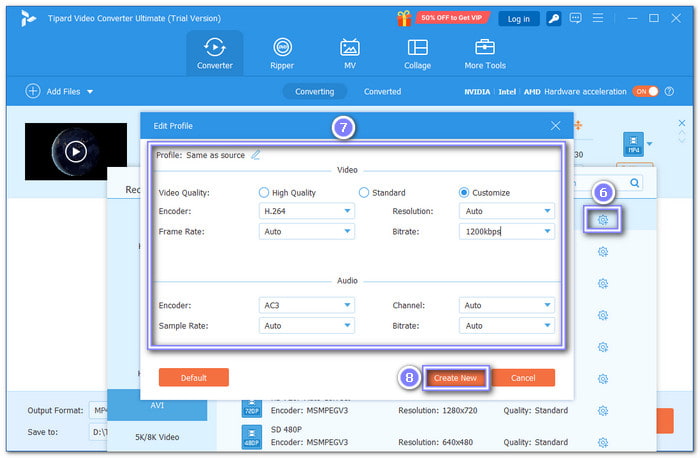Screen dimensions: 700x458
Task: Click the Tipard app logo
Action: coord(28,18)
